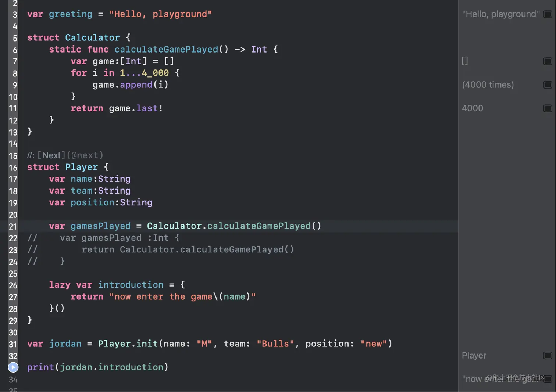The height and width of the screenshot is (392, 556).
Task: Click line number 21 in gutter
Action: [x=13, y=226]
